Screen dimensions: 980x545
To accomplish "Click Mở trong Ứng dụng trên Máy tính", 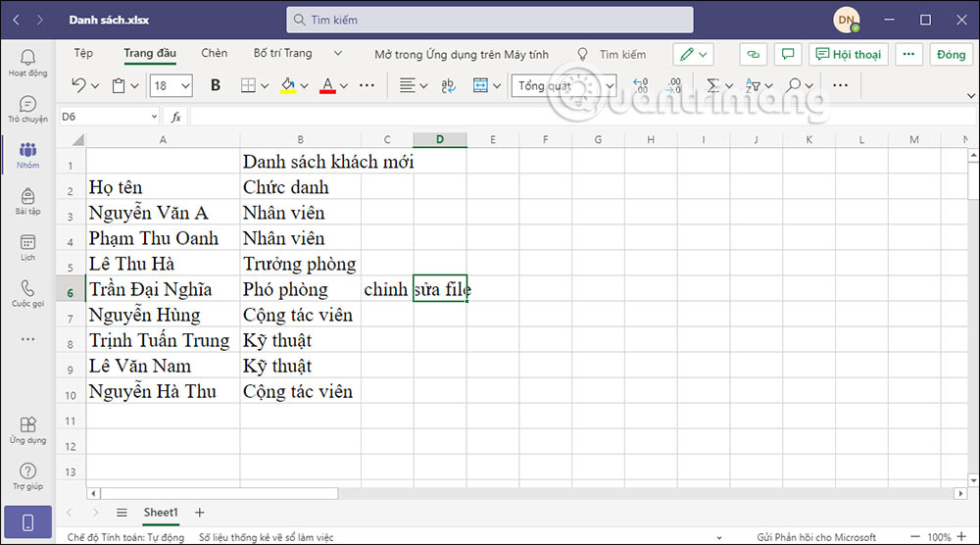I will pos(462,54).
